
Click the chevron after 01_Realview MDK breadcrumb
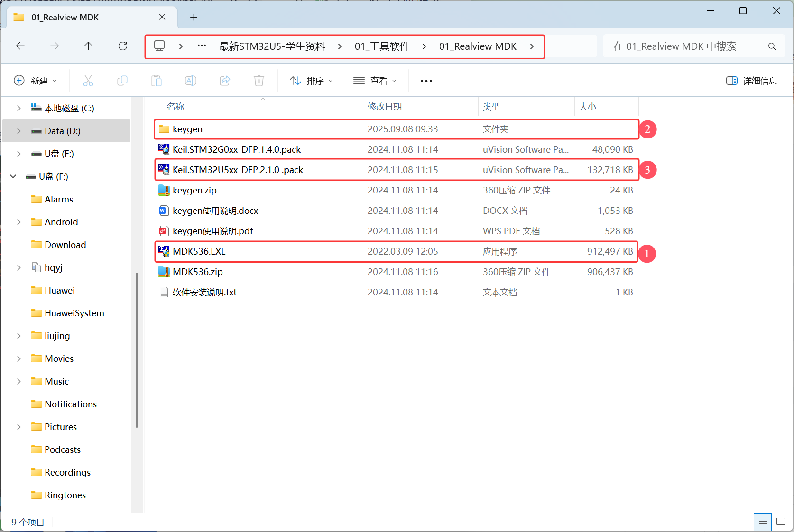click(532, 46)
